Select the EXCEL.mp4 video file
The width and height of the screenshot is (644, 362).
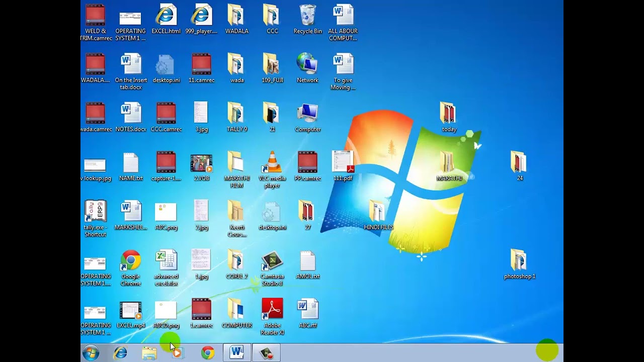[131, 314]
